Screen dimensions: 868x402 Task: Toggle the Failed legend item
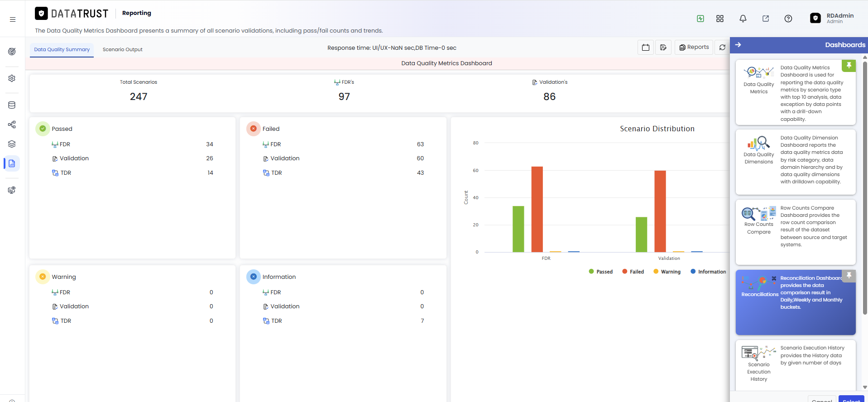(633, 272)
